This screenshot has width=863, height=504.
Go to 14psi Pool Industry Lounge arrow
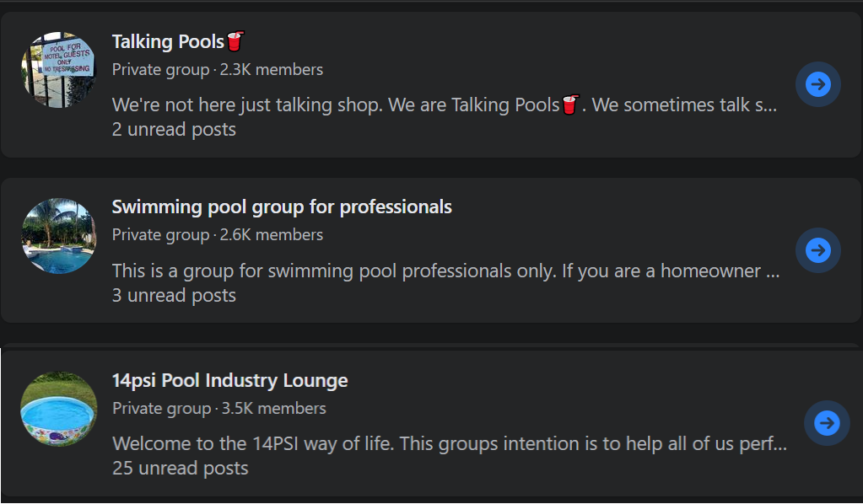[827, 422]
